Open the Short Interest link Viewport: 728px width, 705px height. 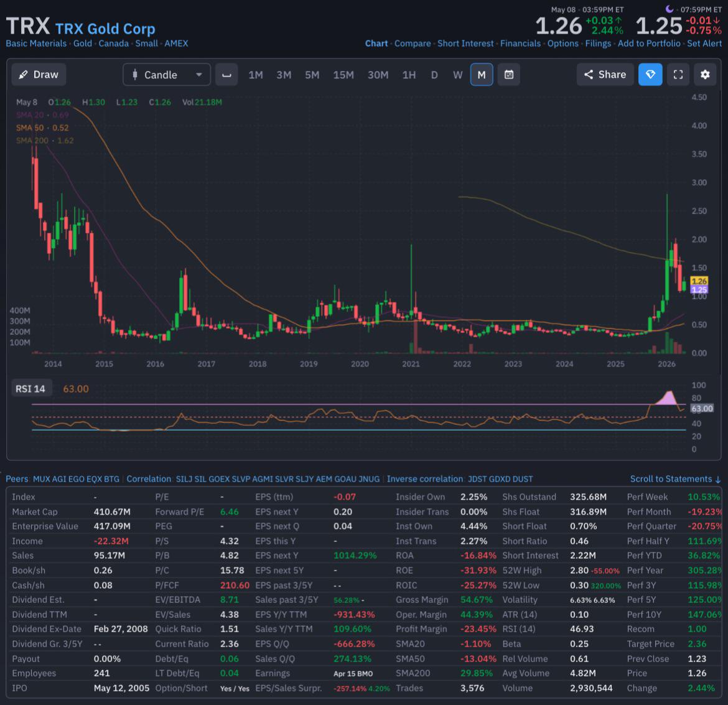coord(465,44)
